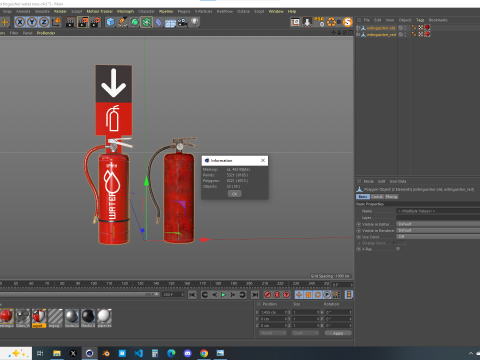The height and width of the screenshot is (360, 480).
Task: Click the Drop to Floor plugin icon
Action: [x=307, y=22]
